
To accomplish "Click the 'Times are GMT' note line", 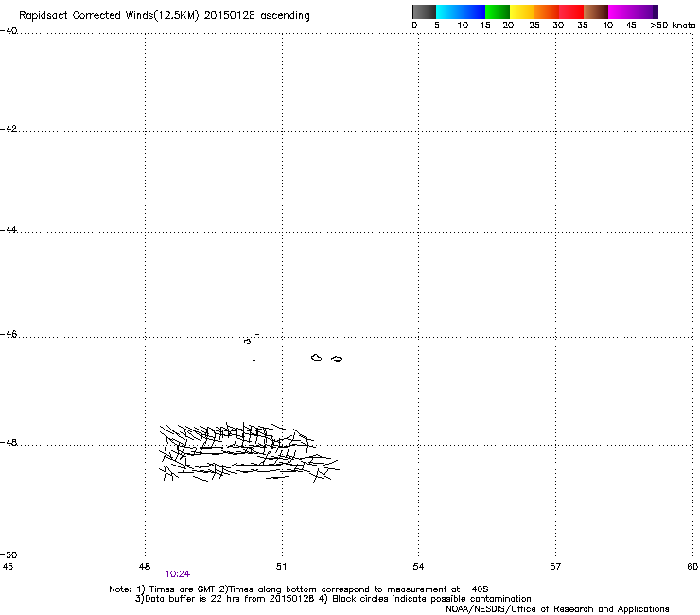I will tap(299, 589).
